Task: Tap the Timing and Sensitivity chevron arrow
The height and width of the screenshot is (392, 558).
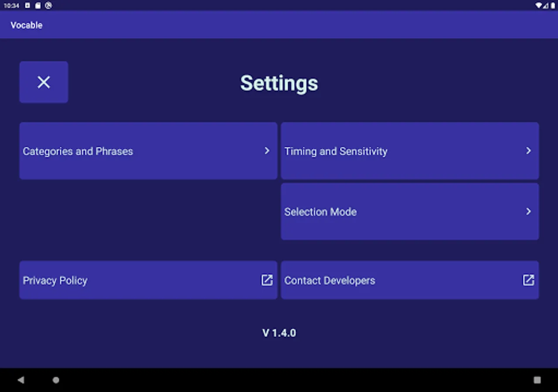Action: click(528, 151)
